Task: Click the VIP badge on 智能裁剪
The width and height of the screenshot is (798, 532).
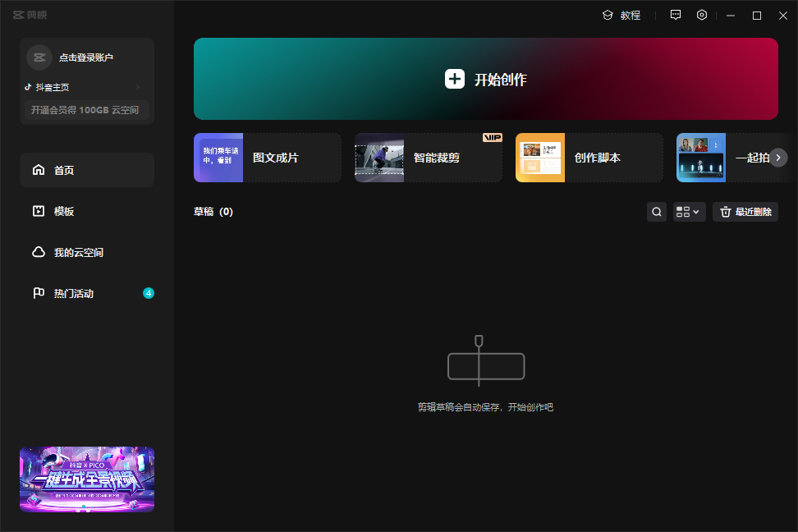Action: pos(492,137)
